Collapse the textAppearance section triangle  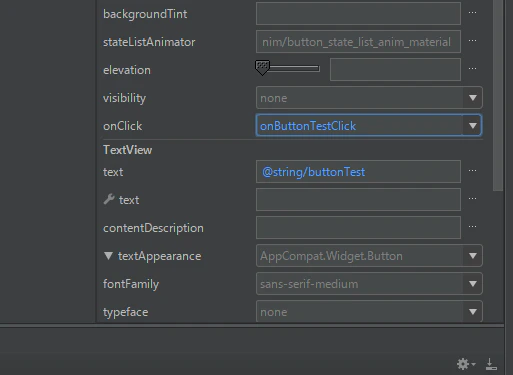[x=108, y=256]
